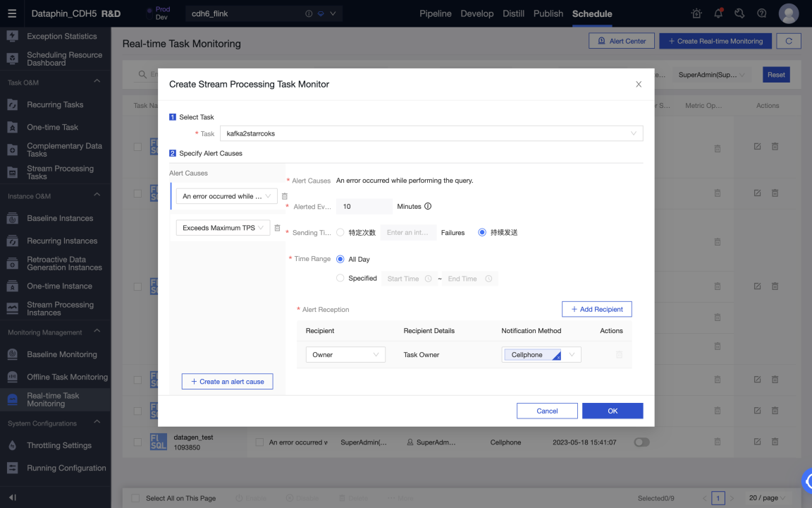Open the help question-mark icon

tap(762, 13)
